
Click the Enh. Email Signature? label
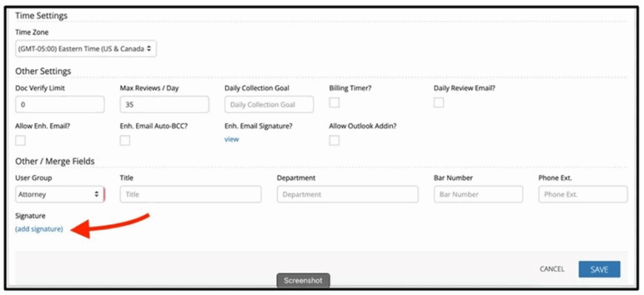coord(258,126)
